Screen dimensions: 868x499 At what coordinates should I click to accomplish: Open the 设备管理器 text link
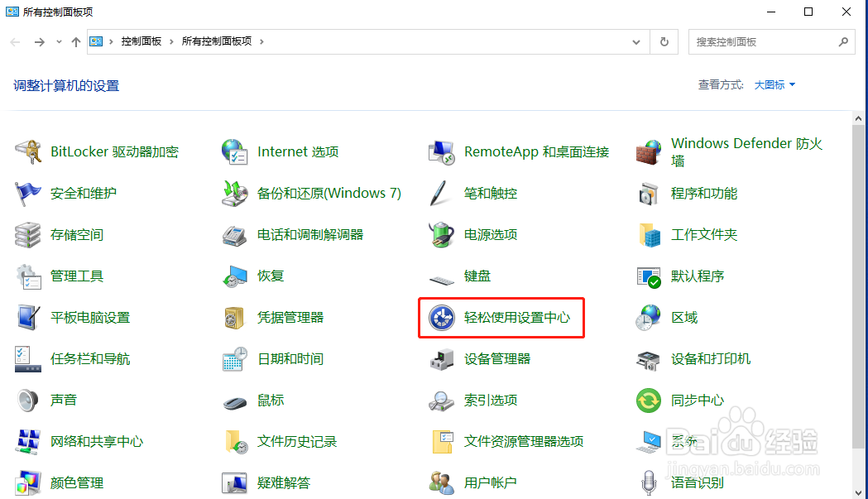click(x=497, y=359)
